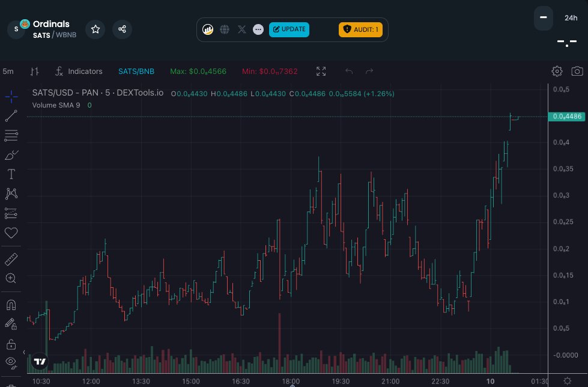Viewport: 588px width, 387px height.
Task: Open the Indicators menu
Action: [79, 72]
